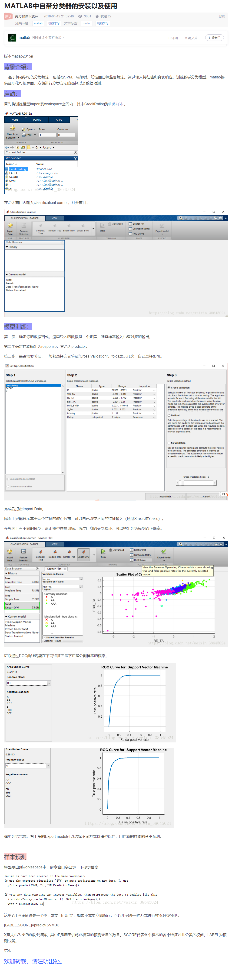Open VIEW tab in Scatter Plot window
Image resolution: width=232 pixels, height=980 pixels.
pyautogui.click(x=55, y=544)
